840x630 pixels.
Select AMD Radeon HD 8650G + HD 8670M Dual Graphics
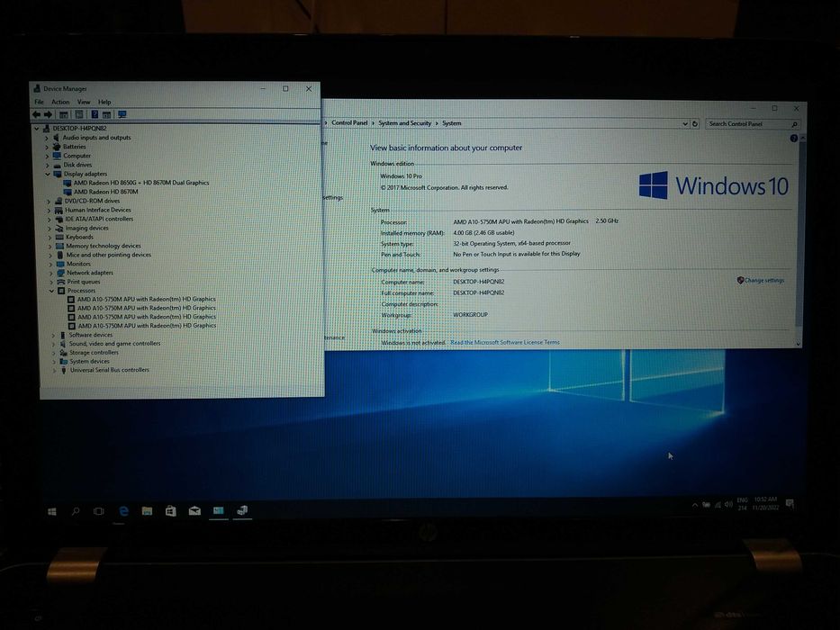pos(141,183)
